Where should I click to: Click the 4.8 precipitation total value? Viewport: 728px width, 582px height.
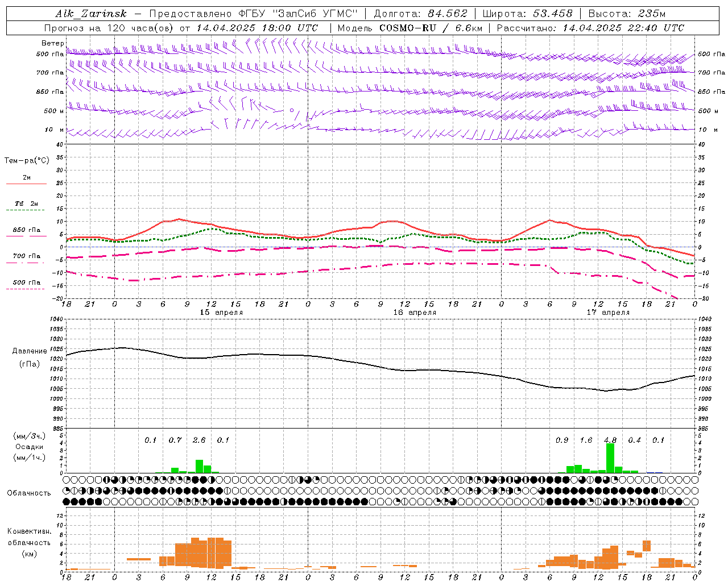[610, 440]
